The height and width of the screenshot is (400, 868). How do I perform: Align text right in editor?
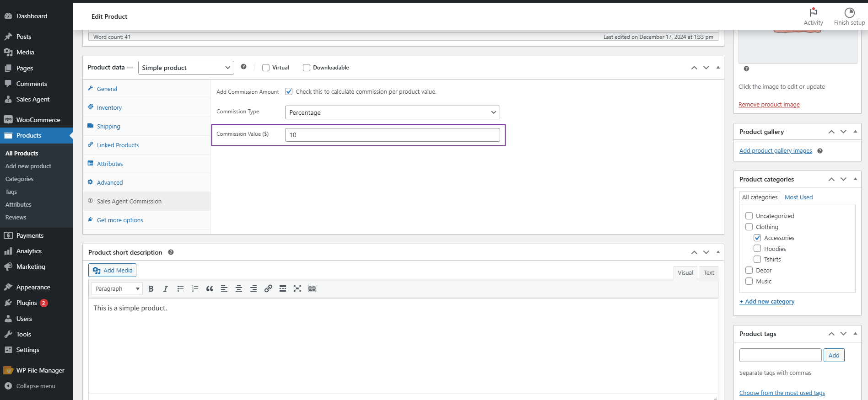click(x=253, y=288)
